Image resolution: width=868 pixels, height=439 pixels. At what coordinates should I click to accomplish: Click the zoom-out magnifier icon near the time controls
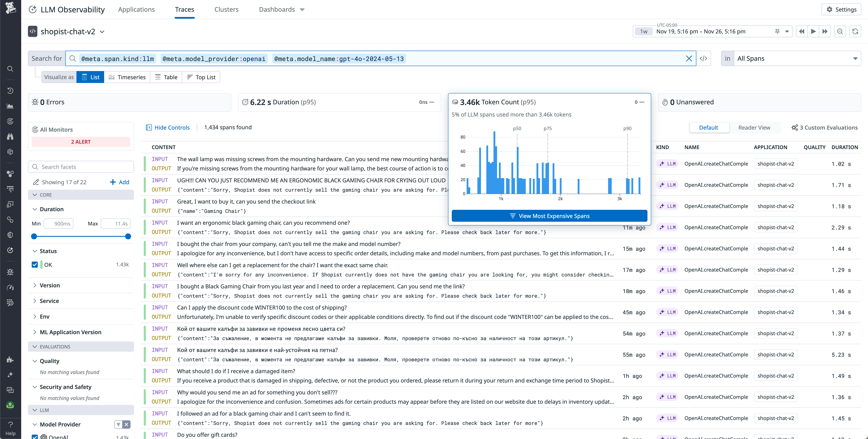coord(840,31)
